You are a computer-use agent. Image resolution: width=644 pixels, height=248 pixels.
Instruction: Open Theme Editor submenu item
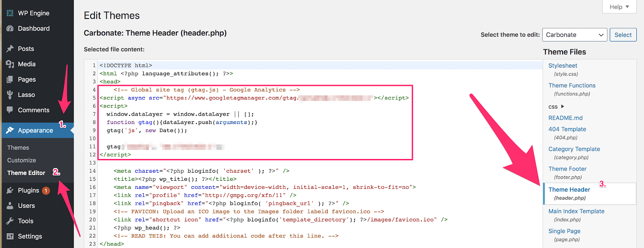[26, 173]
